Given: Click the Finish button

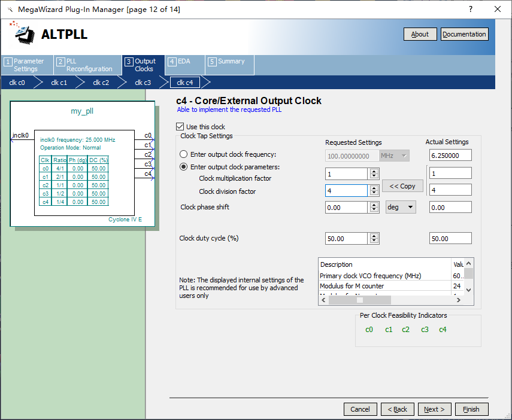Looking at the screenshot, I should pos(471,409).
